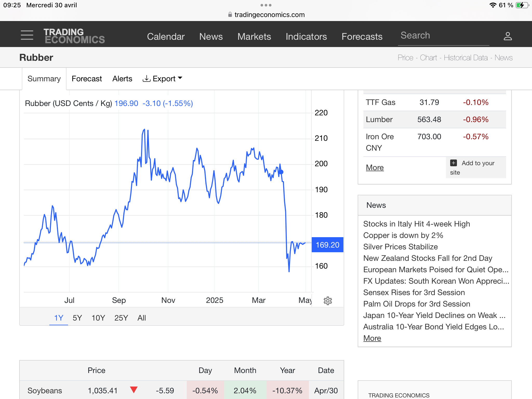Click the user account profile icon
Screen dimensions: 532x399
(x=508, y=36)
